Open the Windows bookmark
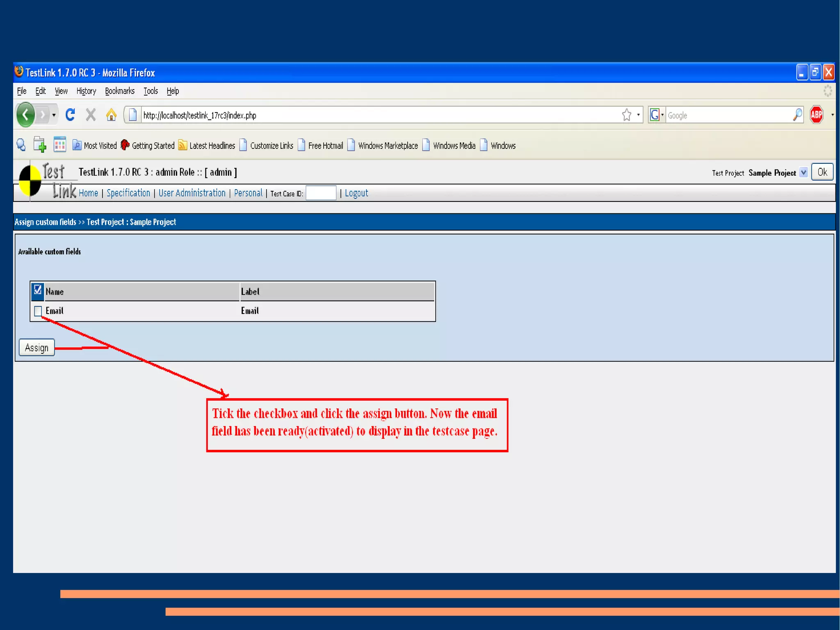Viewport: 840px width, 630px height. [498, 145]
